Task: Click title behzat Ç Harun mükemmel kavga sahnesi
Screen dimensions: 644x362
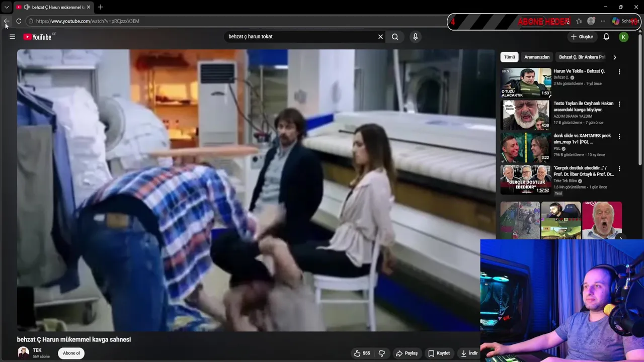Action: click(x=74, y=339)
